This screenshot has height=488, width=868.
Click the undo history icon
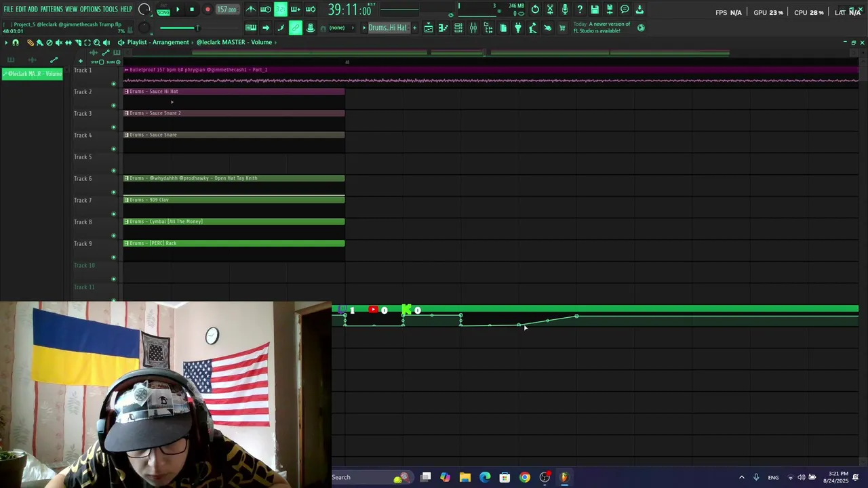coord(536,9)
